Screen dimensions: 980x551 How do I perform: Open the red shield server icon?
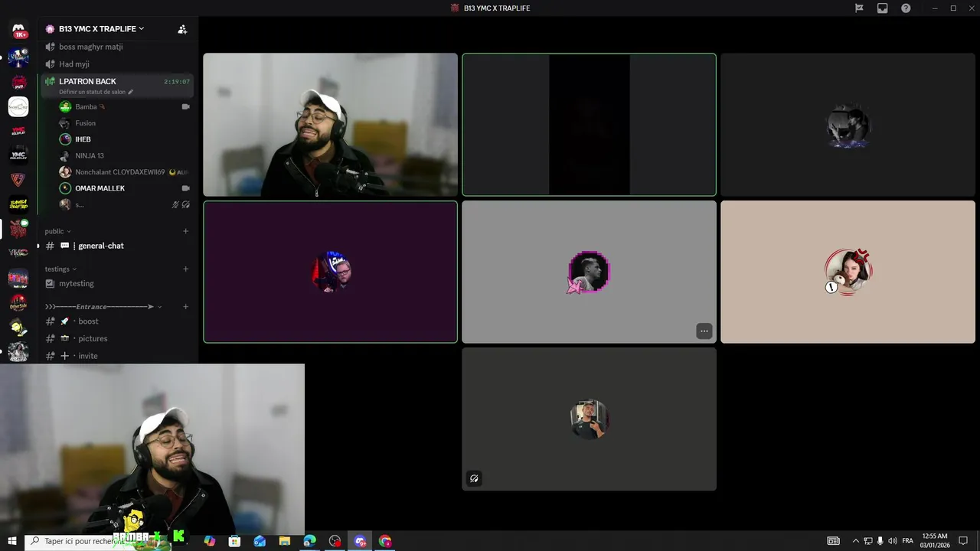tap(18, 180)
